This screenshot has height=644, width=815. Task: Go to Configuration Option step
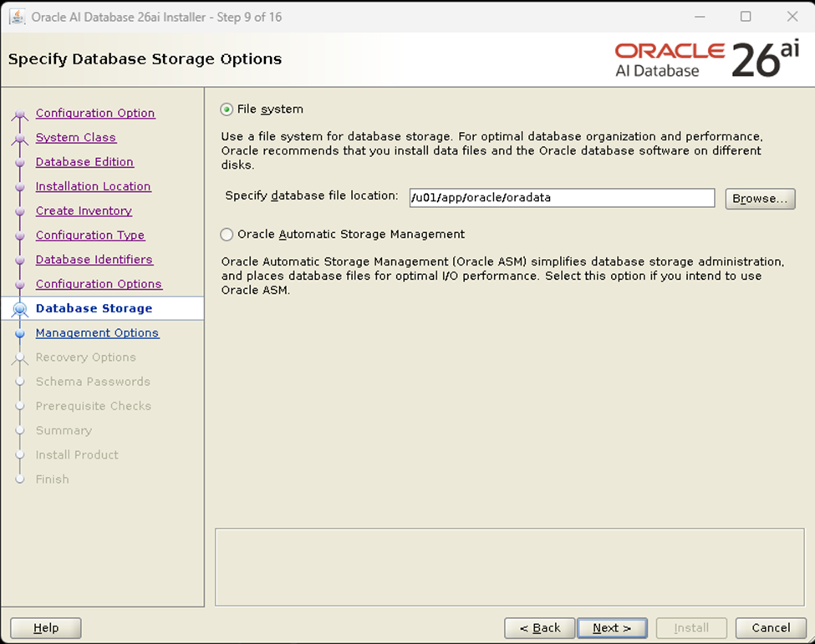coord(95,113)
